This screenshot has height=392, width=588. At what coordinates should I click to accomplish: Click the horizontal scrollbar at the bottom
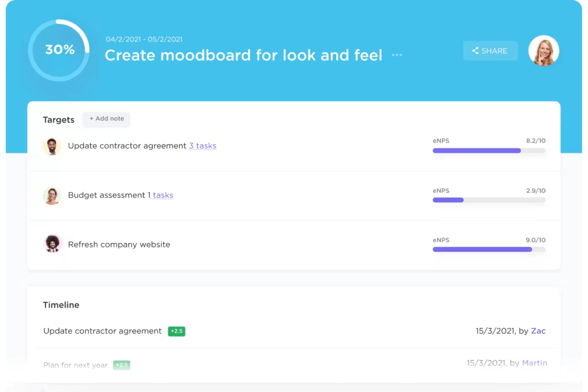click(294, 387)
